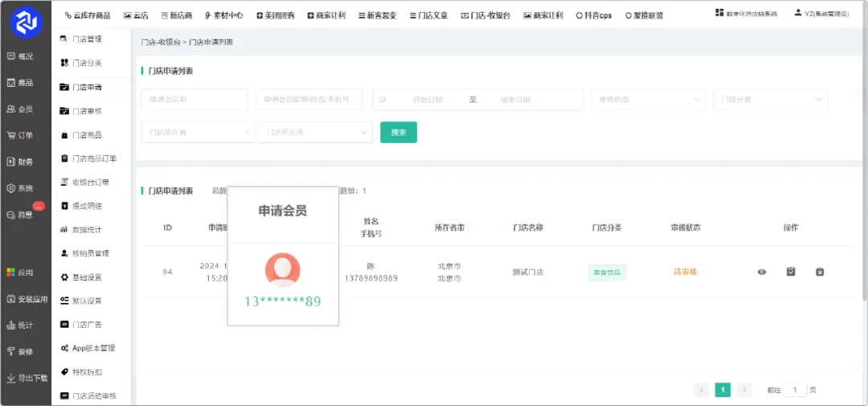868x406 pixels.
Task: Switch to 聚推联盟 in the top bar
Action: click(645, 15)
